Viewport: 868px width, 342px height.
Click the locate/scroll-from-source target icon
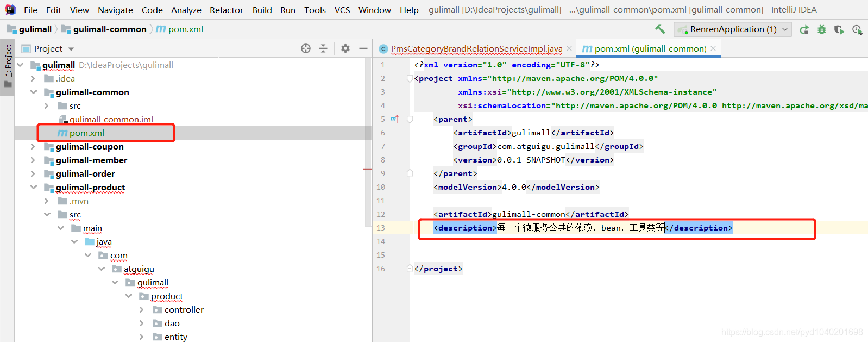pyautogui.click(x=306, y=48)
